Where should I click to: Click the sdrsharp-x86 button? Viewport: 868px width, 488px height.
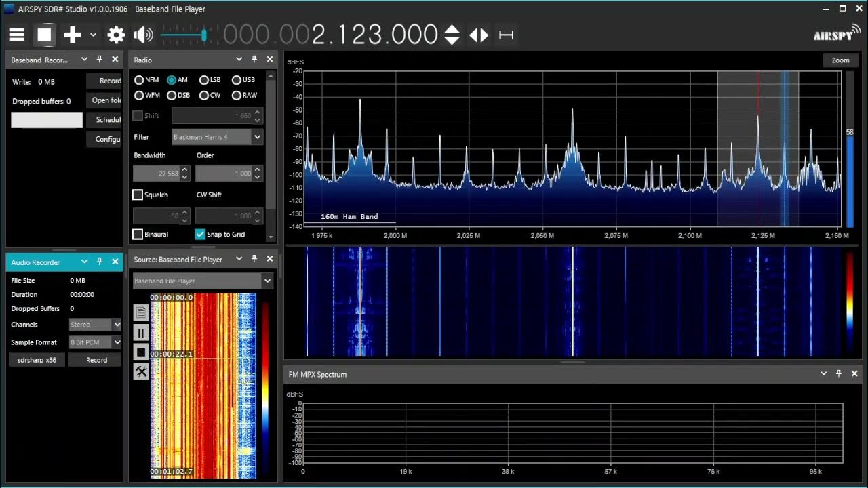[37, 360]
